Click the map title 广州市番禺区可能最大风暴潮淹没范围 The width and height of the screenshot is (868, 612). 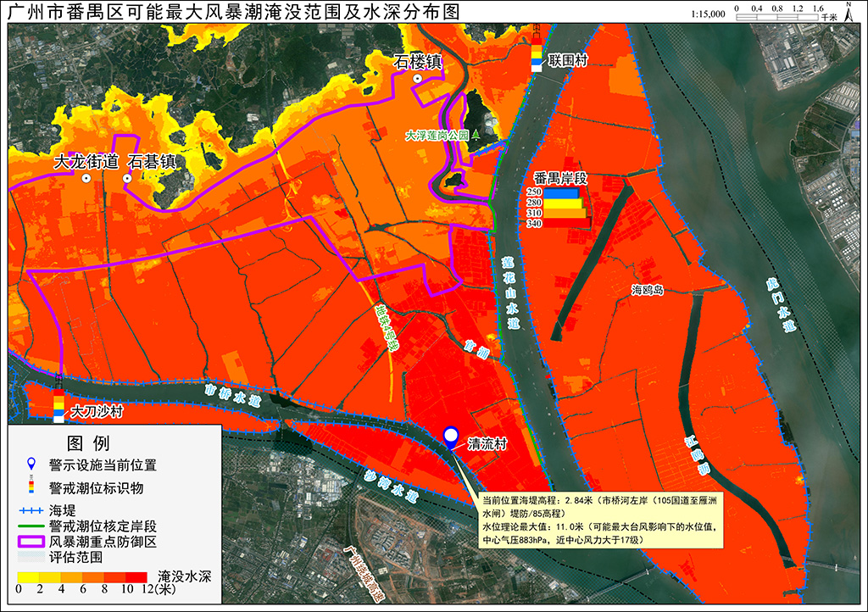pyautogui.click(x=175, y=12)
